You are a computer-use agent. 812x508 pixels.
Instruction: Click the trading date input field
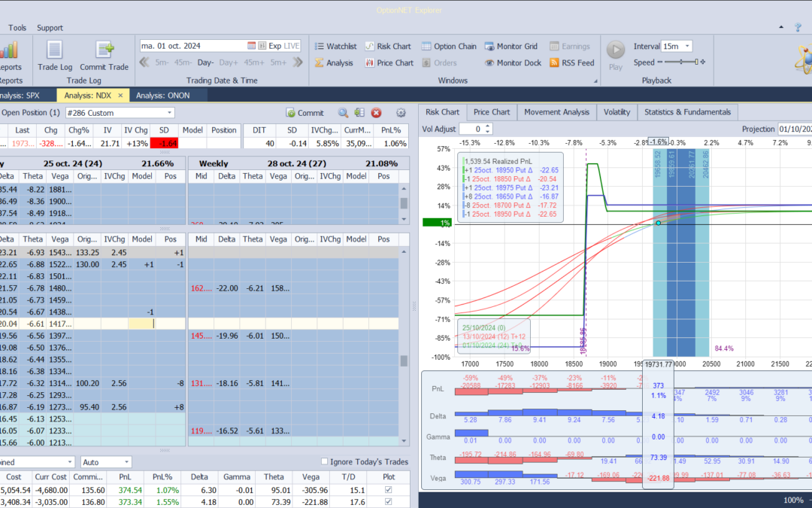(192, 46)
